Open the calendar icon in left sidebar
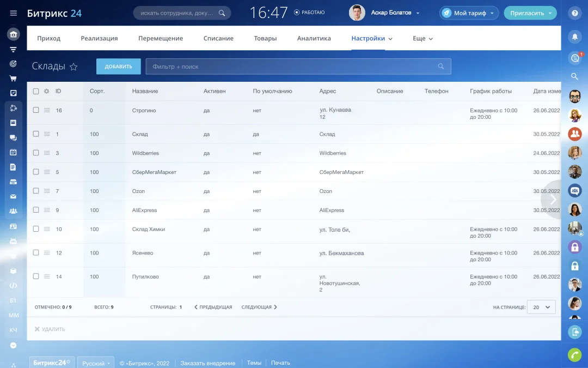The image size is (588, 368). pyautogui.click(x=13, y=152)
